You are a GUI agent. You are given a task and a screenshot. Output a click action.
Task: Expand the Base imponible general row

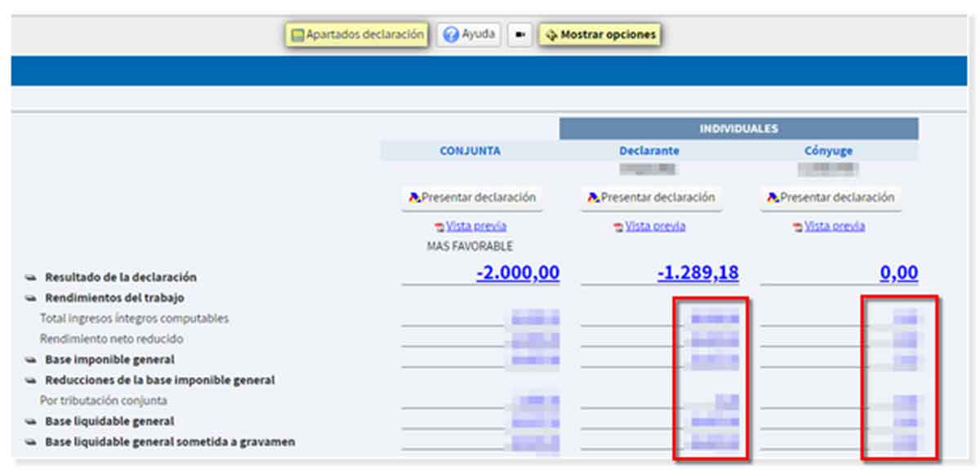click(x=30, y=360)
